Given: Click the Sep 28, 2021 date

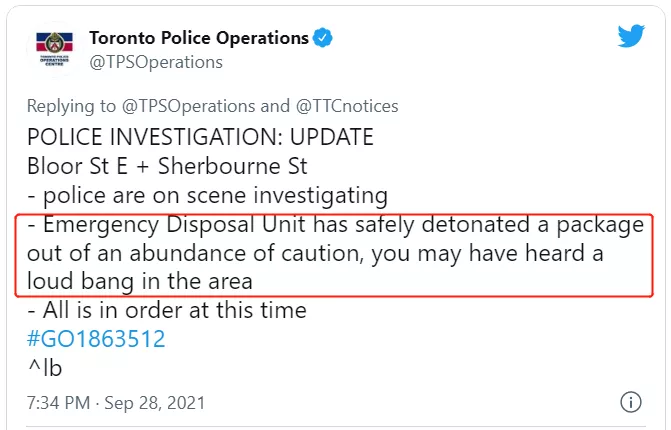Looking at the screenshot, I should tap(155, 403).
